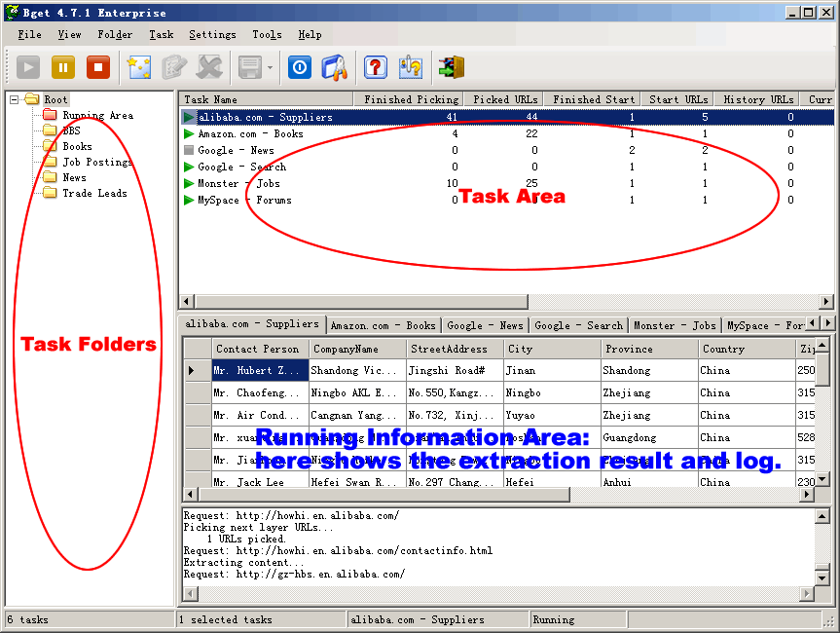Click the gray stopped icon for Google - News
Image resolution: width=840 pixels, height=633 pixels.
point(189,150)
